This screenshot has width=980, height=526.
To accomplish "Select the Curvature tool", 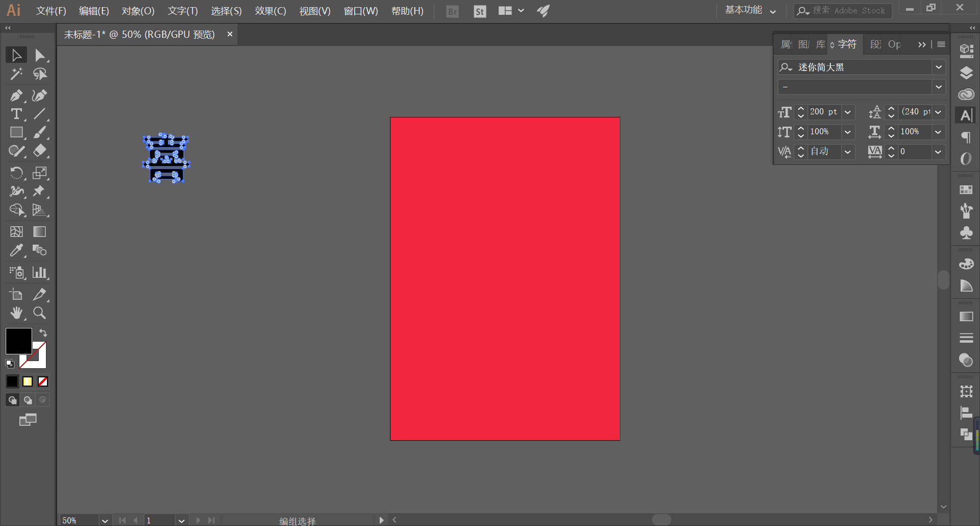I will coord(40,95).
